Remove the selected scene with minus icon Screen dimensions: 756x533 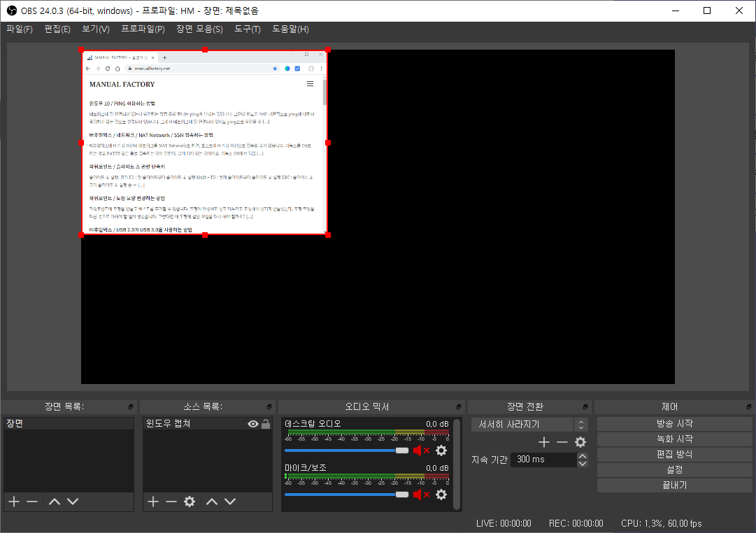(x=32, y=502)
